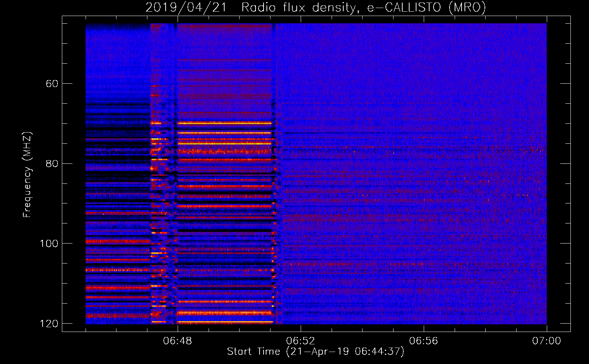Click the 120 frequency tick label
Image resolution: width=589 pixels, height=364 pixels.
coord(49,324)
